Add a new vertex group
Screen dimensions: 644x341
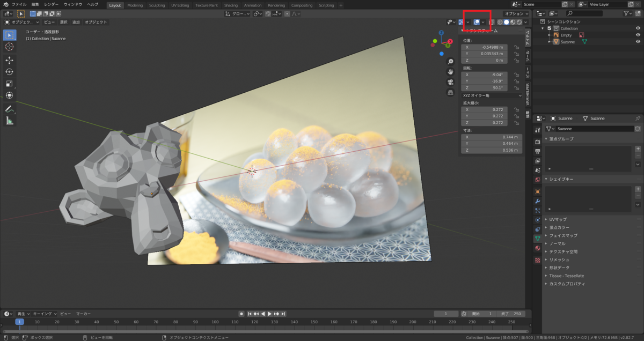click(x=638, y=149)
